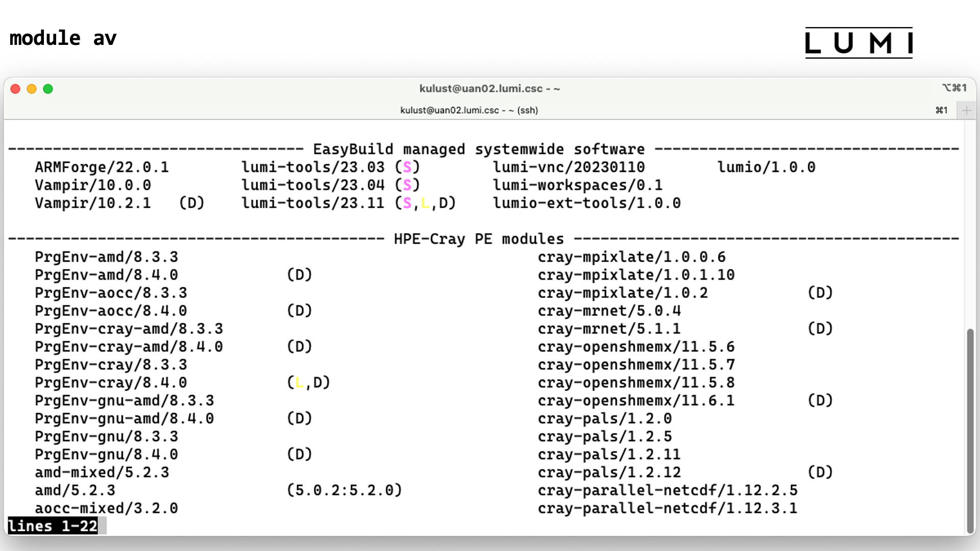This screenshot has height=551, width=980.
Task: Select text PrgEnv-cray-amd/8.3.3
Action: pos(129,329)
